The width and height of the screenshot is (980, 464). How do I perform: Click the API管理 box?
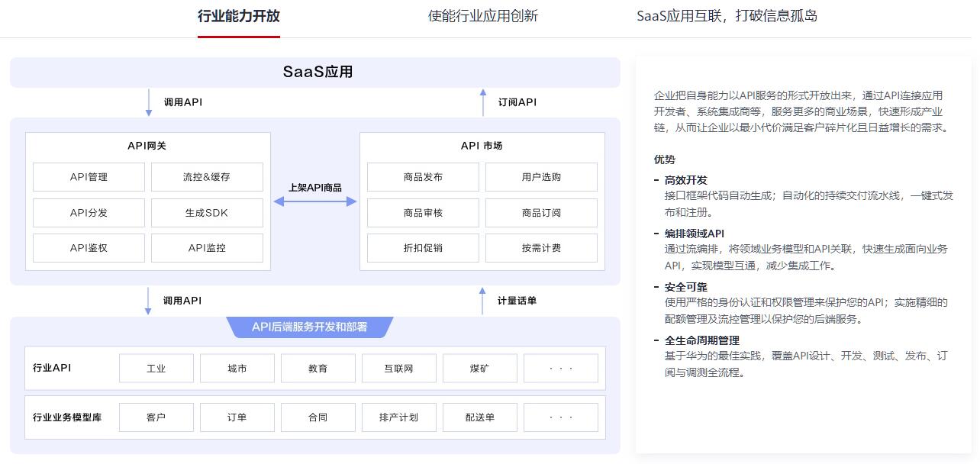(89, 177)
